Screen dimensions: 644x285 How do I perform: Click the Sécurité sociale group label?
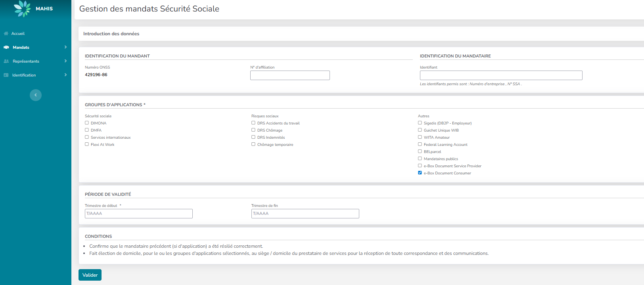pyautogui.click(x=98, y=116)
